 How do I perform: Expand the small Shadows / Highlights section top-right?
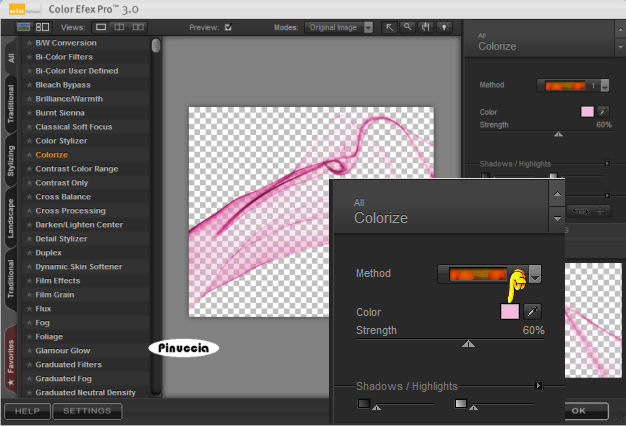(x=607, y=163)
